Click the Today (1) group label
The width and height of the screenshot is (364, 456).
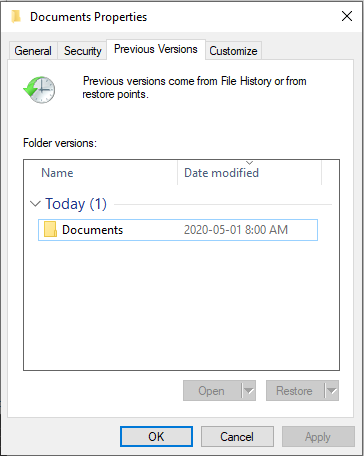76,204
